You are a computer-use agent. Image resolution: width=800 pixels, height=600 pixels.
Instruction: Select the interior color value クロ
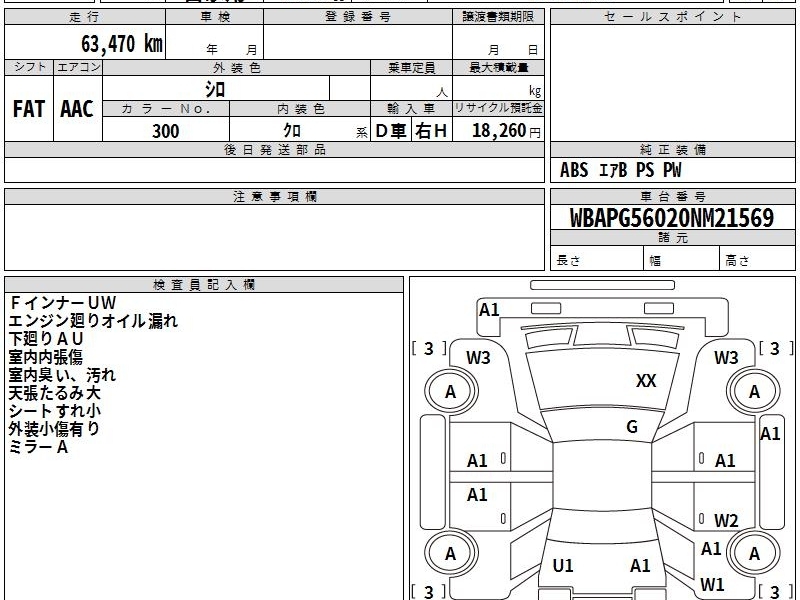point(292,131)
